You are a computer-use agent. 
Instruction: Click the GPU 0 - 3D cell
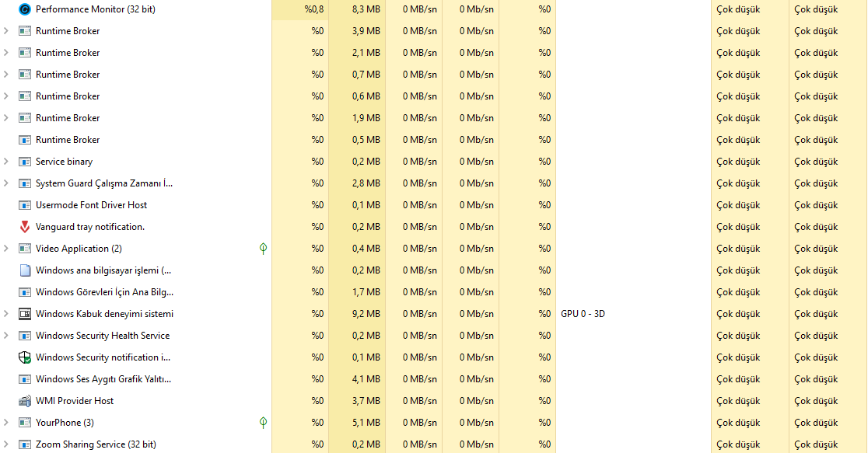coord(583,314)
